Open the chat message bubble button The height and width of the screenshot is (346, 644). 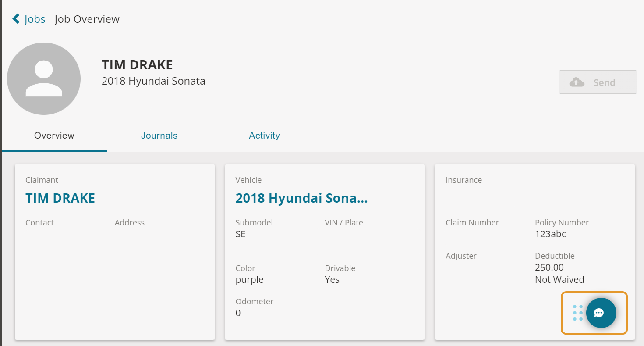[601, 313]
